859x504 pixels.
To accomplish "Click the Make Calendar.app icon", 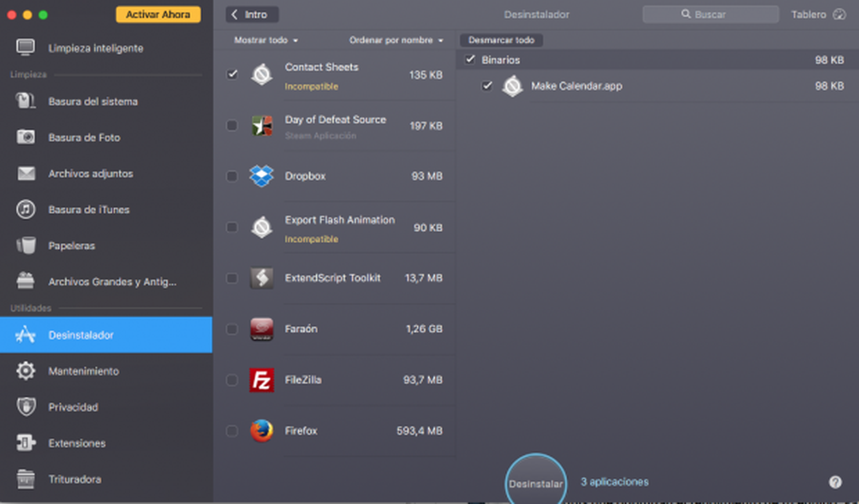I will point(512,86).
